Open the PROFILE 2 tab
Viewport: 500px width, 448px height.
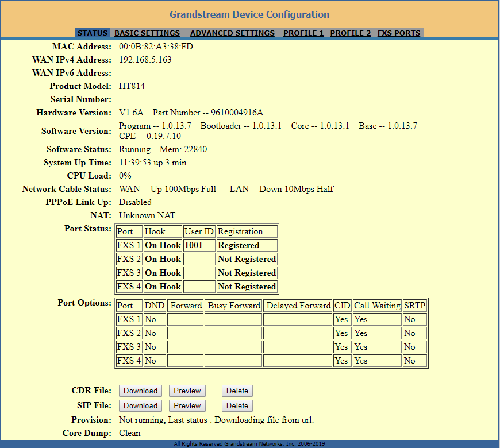351,33
